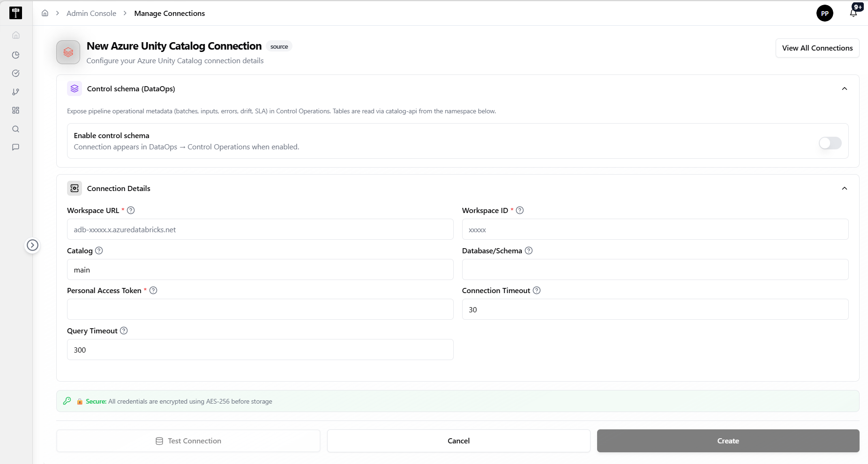Click the Manage Connections breadcrumb

click(170, 13)
